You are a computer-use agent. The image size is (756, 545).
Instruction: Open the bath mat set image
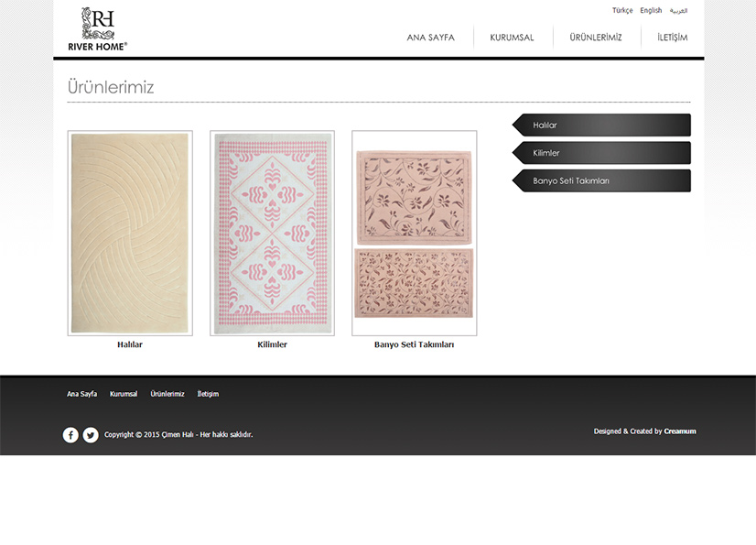point(414,234)
